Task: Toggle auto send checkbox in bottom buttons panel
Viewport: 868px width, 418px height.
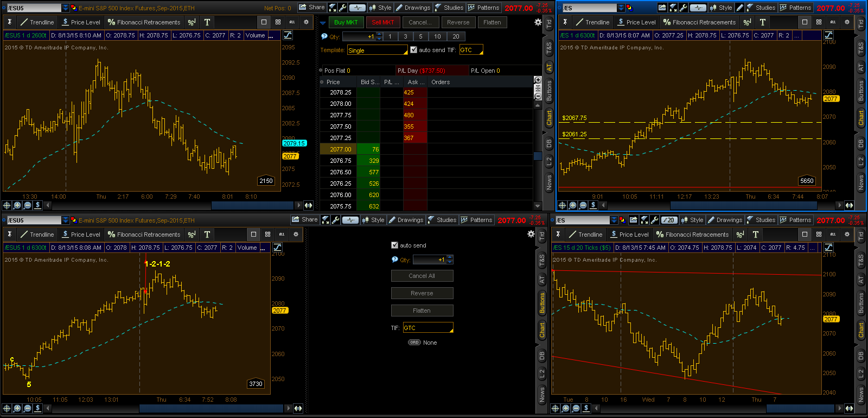Action: pyautogui.click(x=394, y=245)
